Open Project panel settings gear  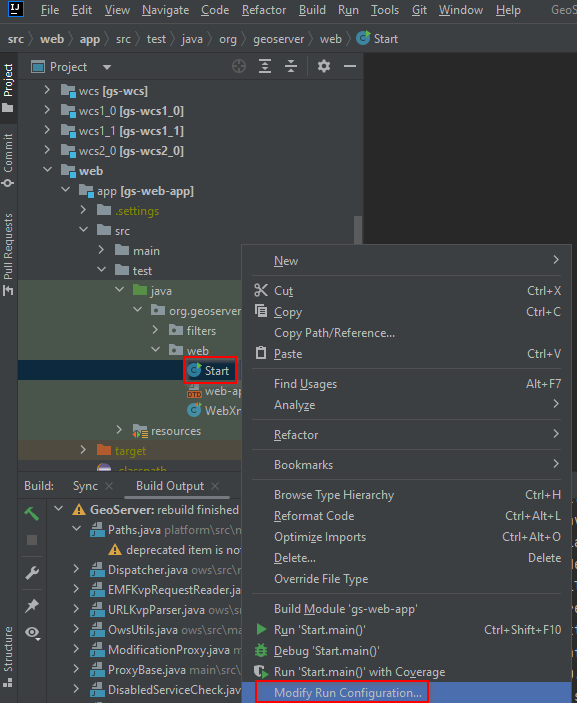[324, 66]
